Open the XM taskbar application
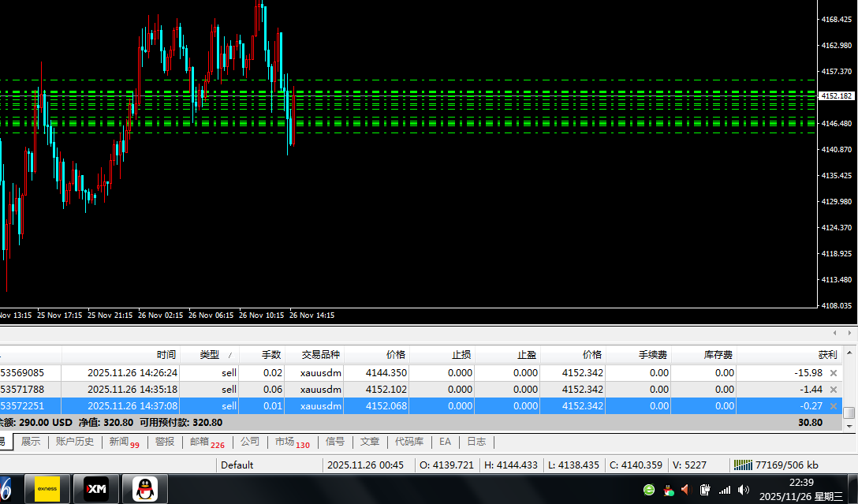The height and width of the screenshot is (504, 858). pyautogui.click(x=96, y=490)
